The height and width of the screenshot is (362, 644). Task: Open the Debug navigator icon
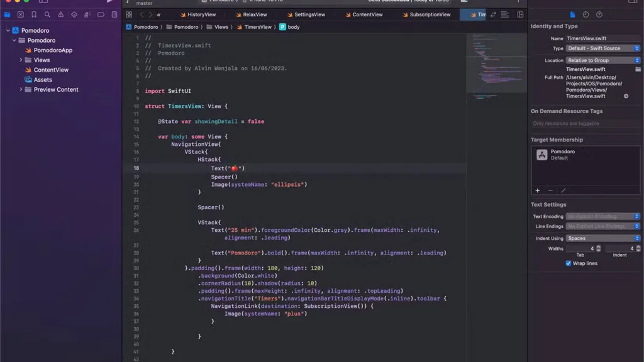[87, 14]
